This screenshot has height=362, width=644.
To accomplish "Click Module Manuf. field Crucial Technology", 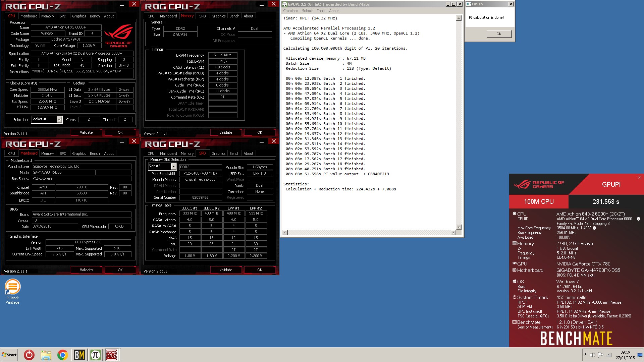I will (200, 179).
